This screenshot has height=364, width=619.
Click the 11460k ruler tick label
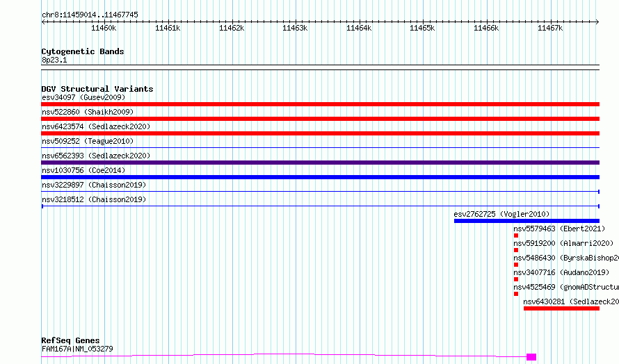pyautogui.click(x=104, y=28)
